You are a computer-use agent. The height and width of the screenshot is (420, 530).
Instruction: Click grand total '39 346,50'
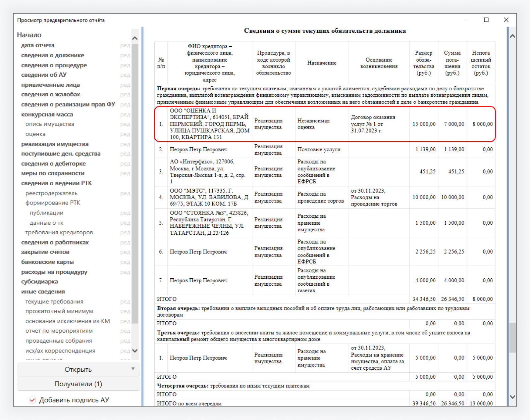pyautogui.click(x=424, y=403)
